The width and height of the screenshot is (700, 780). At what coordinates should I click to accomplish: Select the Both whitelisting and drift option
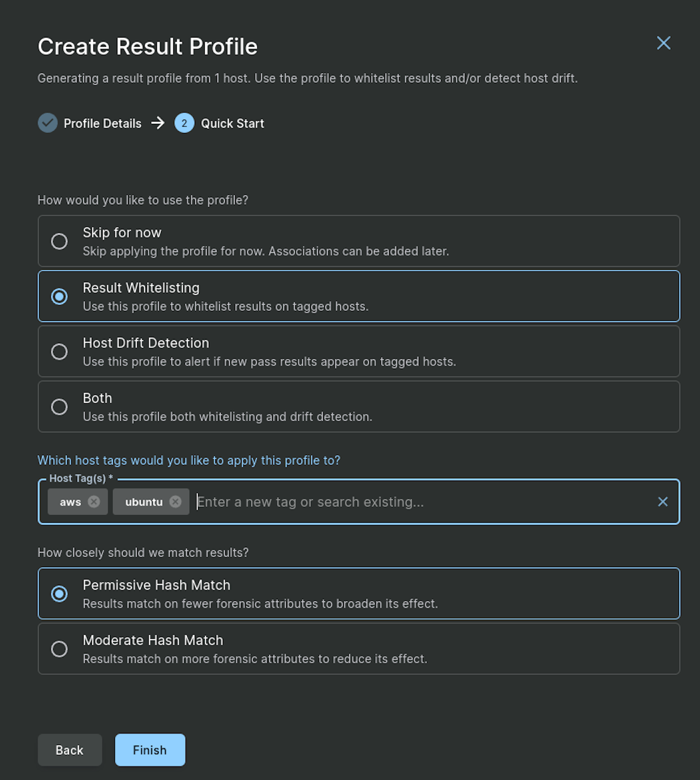(59, 407)
